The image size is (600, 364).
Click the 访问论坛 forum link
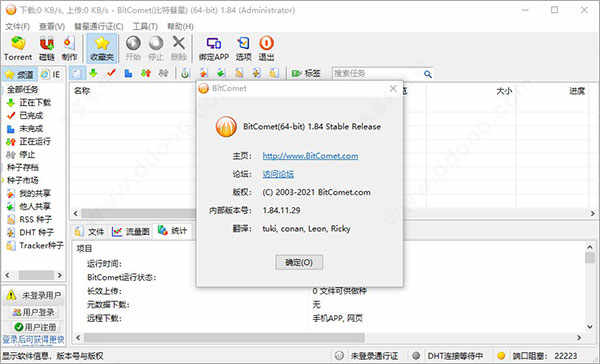pos(278,174)
